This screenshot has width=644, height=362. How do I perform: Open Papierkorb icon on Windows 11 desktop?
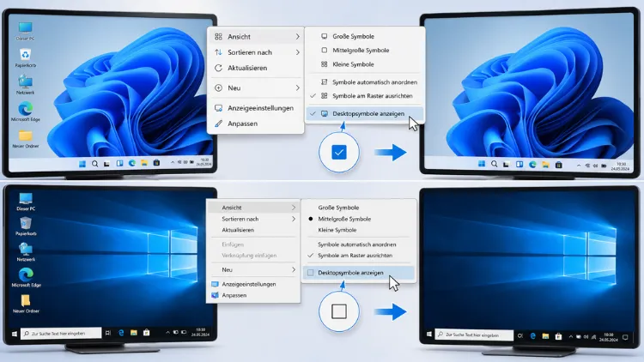click(x=25, y=57)
